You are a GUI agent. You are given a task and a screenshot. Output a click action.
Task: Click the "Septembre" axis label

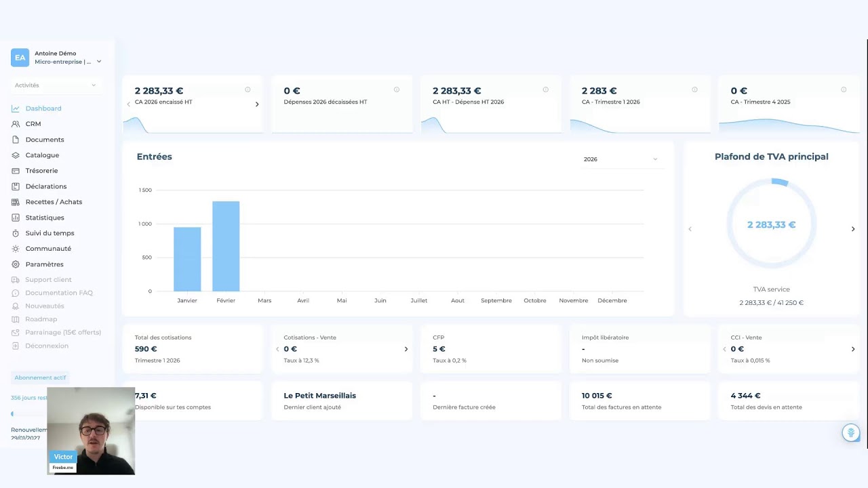(x=496, y=300)
